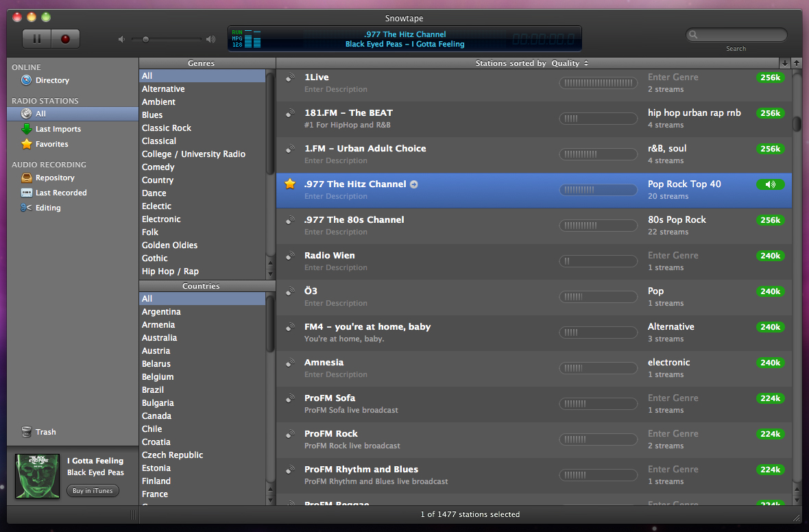Screen dimensions: 809x532
Task: Click the satellite icon for Ö3
Action: [x=290, y=291]
